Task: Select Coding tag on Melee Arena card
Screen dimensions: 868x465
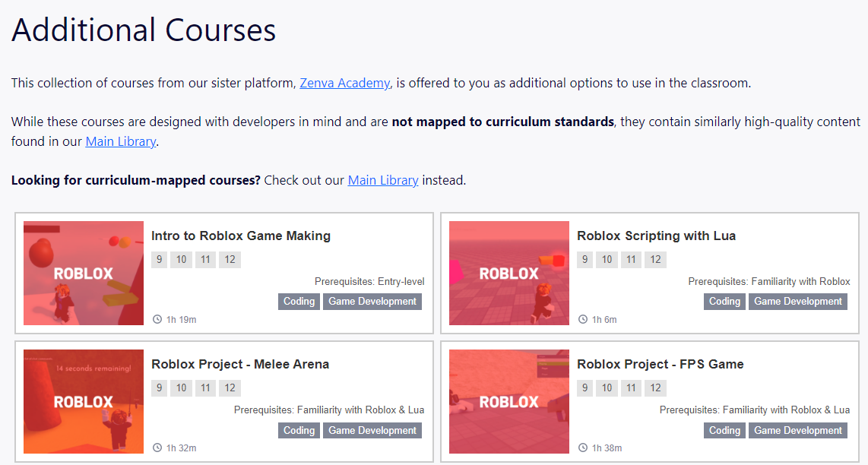Action: coord(299,430)
